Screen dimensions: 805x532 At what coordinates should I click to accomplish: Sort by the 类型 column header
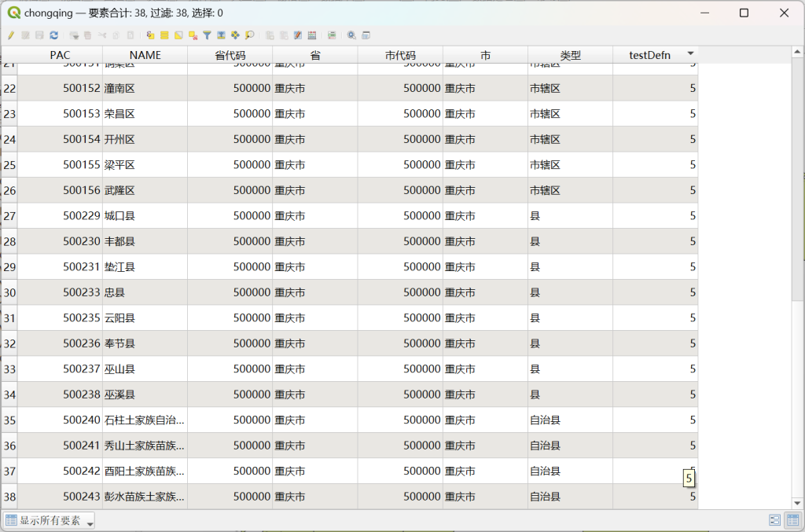(571, 55)
